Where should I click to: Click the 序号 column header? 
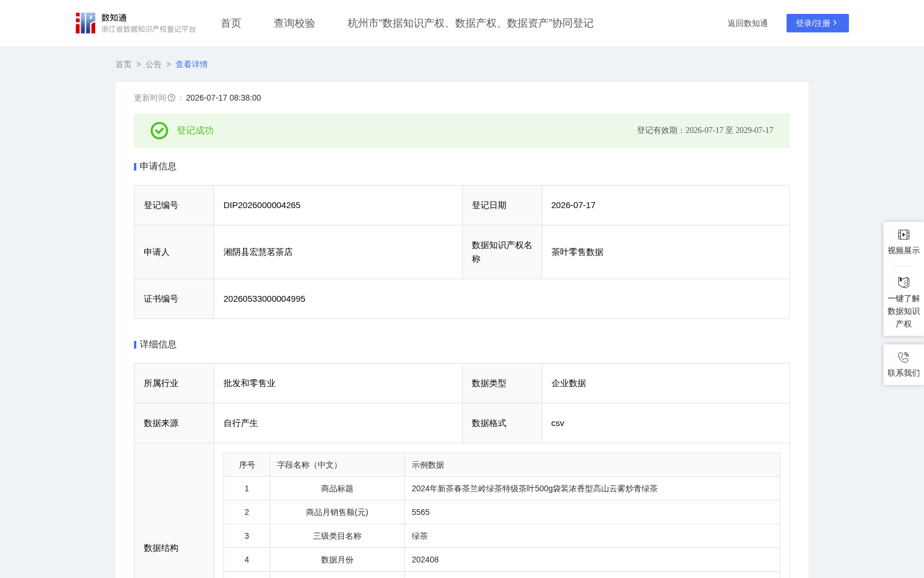pos(247,465)
